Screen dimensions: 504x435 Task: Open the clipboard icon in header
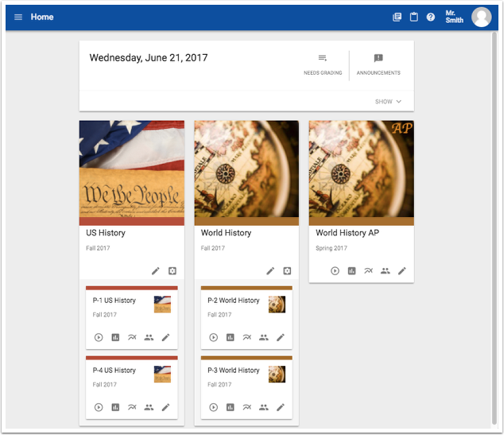[x=414, y=17]
